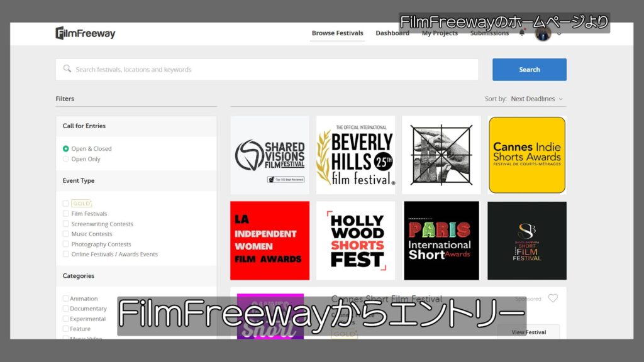Open Beverly Hills Film Festival tile
Image resolution: width=644 pixels, height=362 pixels.
[355, 155]
